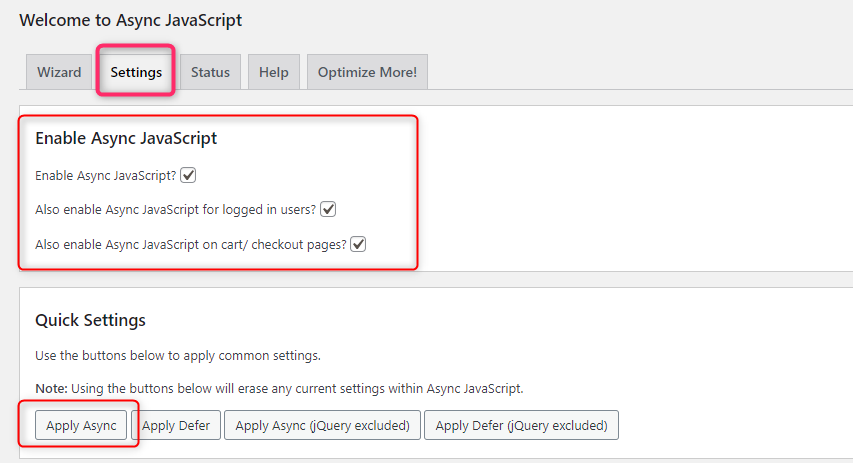
Task: Click the Apply Defer button
Action: (176, 425)
